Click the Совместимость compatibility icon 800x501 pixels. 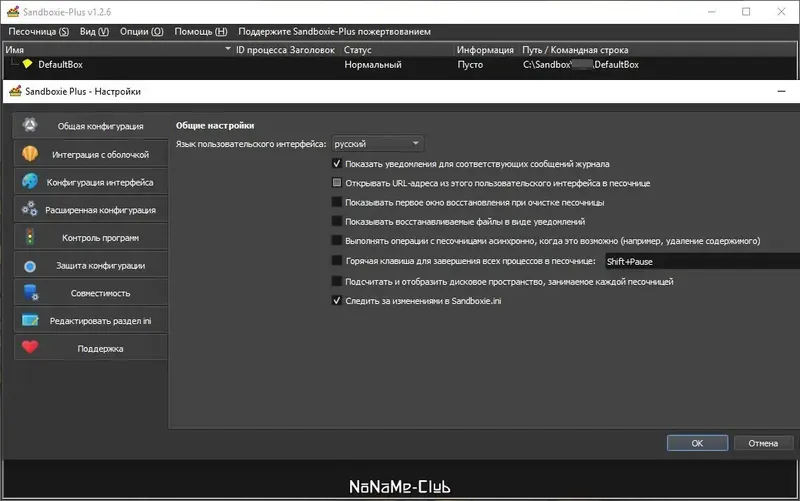click(31, 293)
